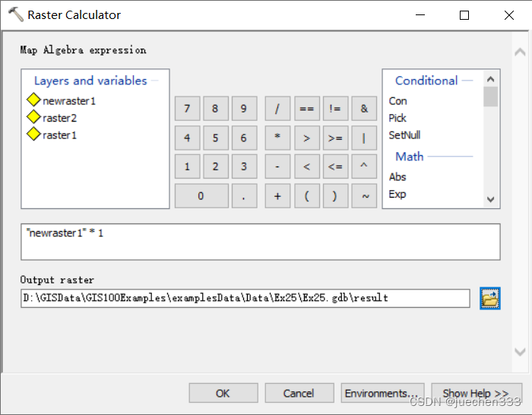
Task: Click the browse folder icon for output raster
Action: [x=490, y=299]
